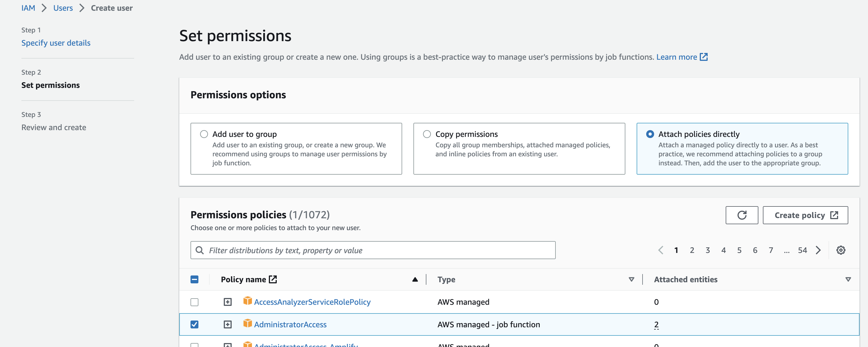
Task: Go to IAM breadcrumb
Action: tap(28, 8)
